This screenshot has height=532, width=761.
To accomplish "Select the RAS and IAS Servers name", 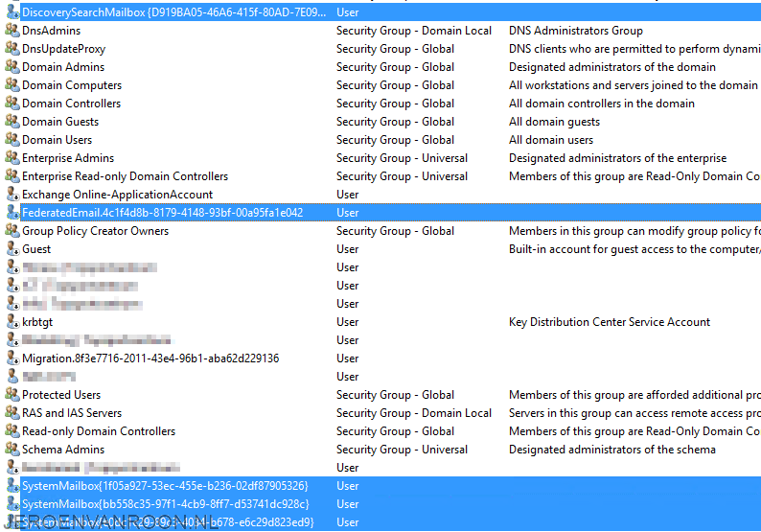I will pos(72,412).
